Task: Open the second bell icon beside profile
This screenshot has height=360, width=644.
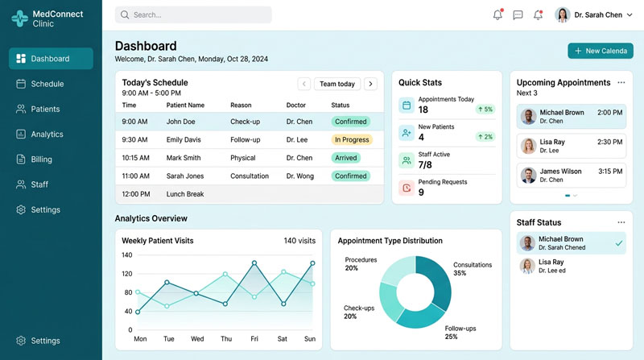Action: pyautogui.click(x=538, y=14)
